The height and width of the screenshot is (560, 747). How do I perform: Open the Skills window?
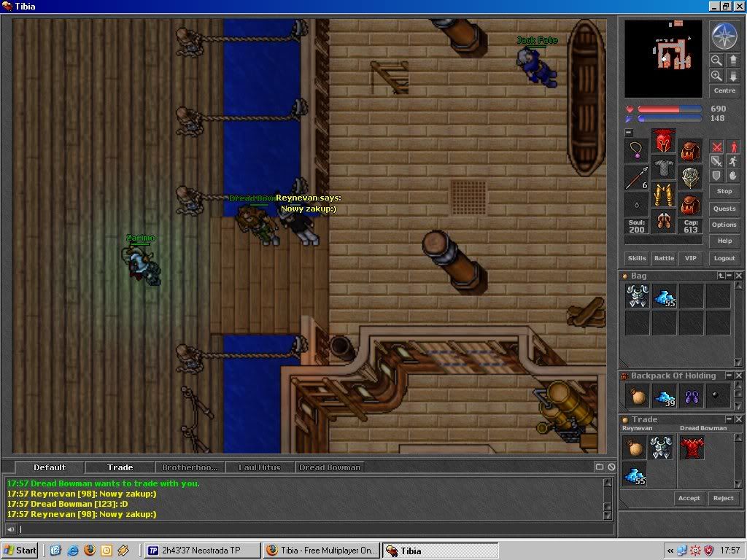pos(637,258)
